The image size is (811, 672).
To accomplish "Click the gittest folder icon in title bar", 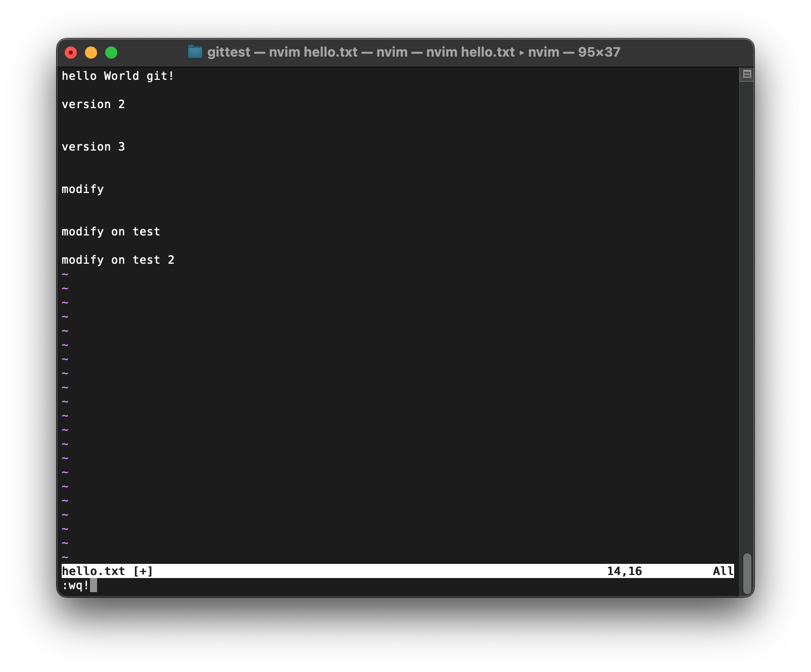I will [195, 52].
